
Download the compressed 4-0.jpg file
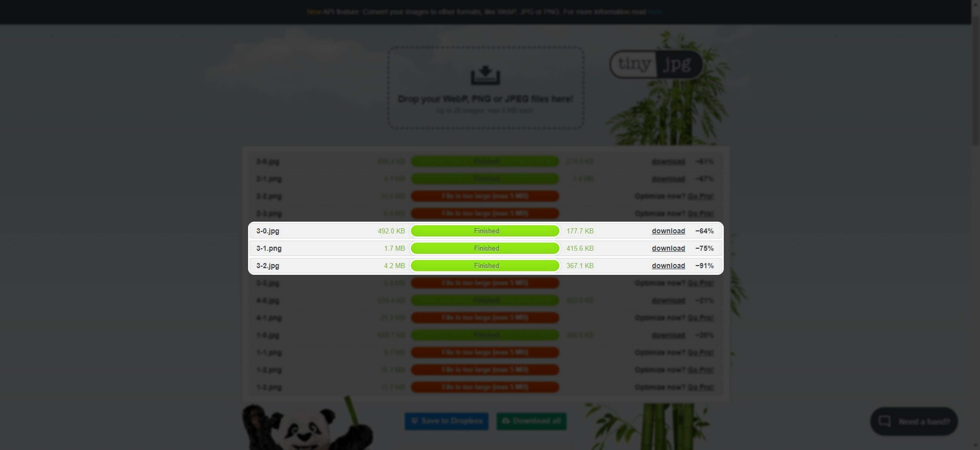(668, 300)
